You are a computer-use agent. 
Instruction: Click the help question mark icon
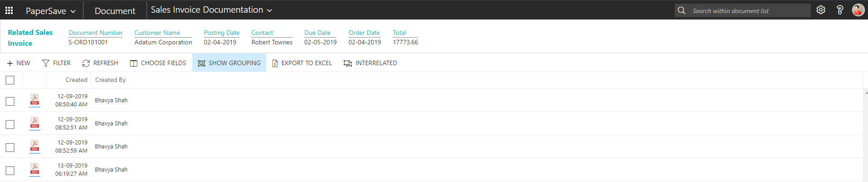coord(839,10)
